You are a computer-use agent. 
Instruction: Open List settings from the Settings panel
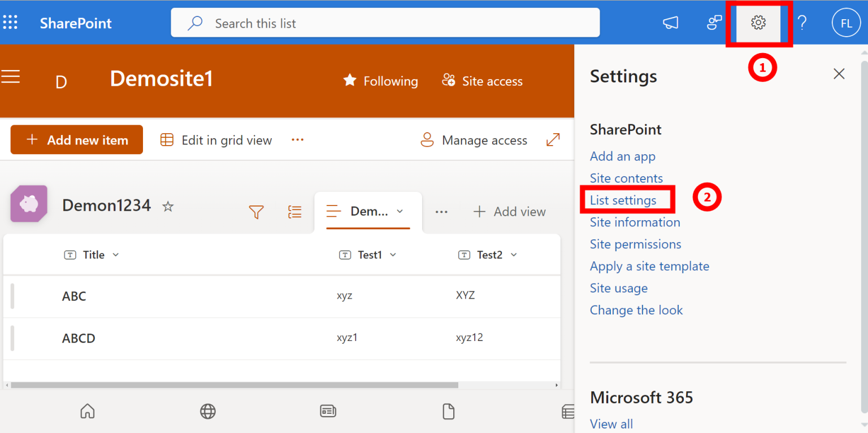point(622,199)
